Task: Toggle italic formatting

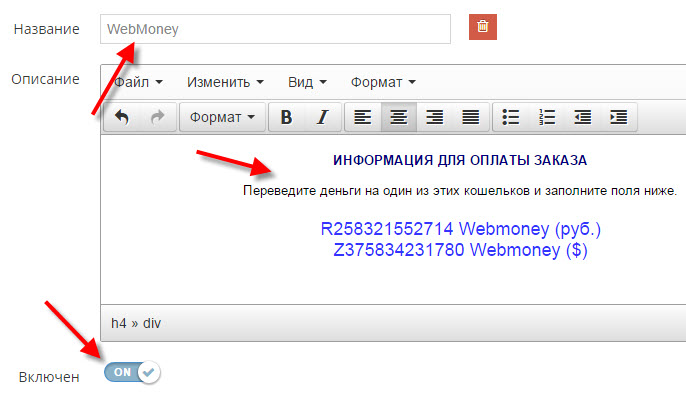Action: click(x=322, y=117)
